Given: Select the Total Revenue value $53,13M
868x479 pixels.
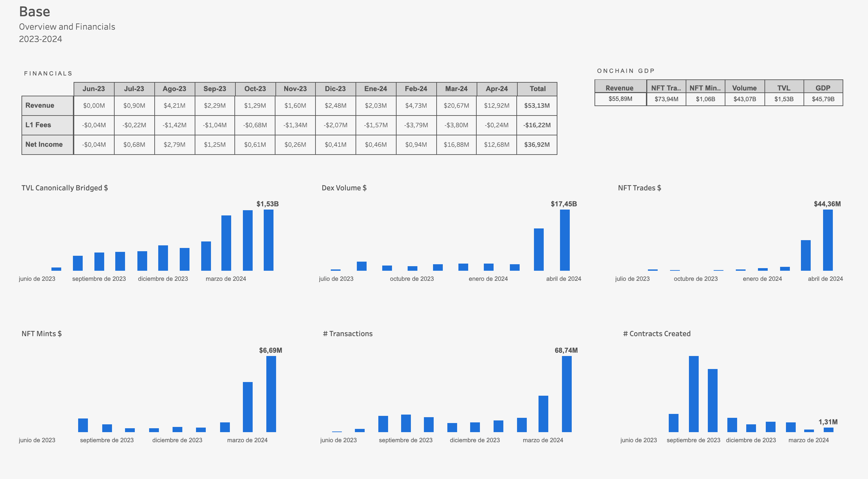Looking at the screenshot, I should pyautogui.click(x=537, y=105).
